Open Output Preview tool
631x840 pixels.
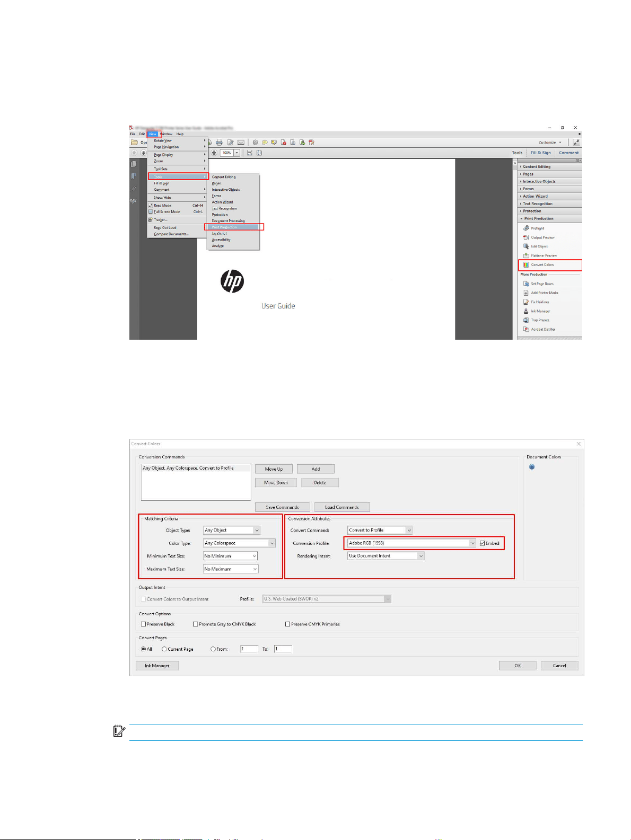pos(539,237)
